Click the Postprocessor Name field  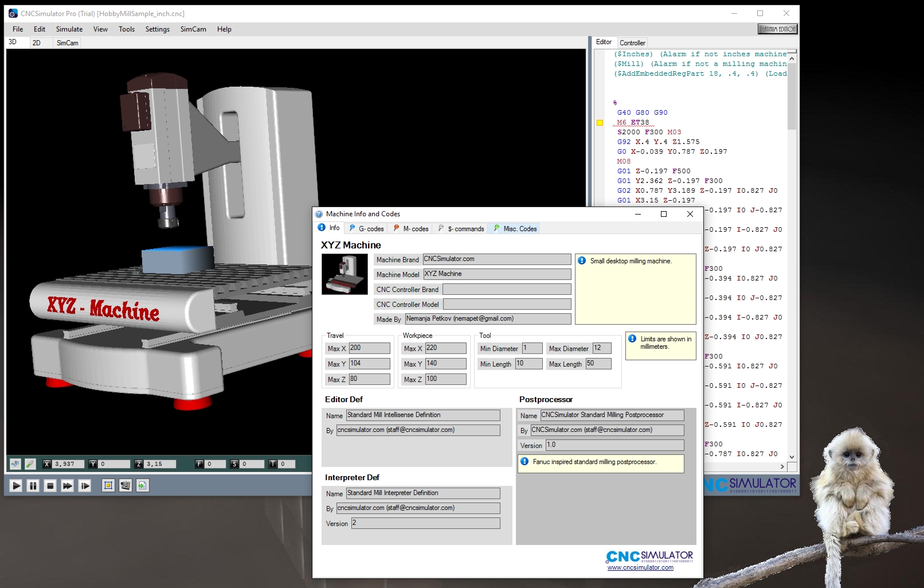point(612,415)
